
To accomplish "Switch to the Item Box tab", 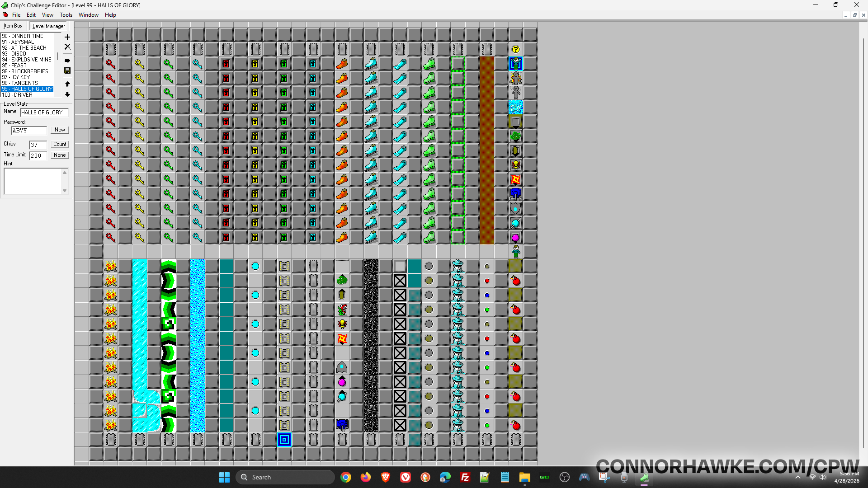I will tap(13, 26).
